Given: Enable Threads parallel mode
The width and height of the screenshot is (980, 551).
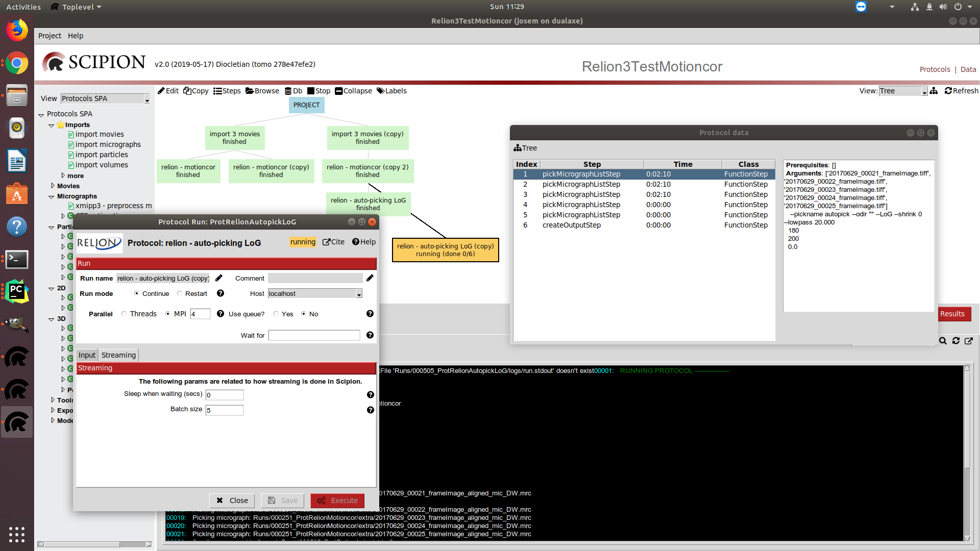Looking at the screenshot, I should pos(124,314).
